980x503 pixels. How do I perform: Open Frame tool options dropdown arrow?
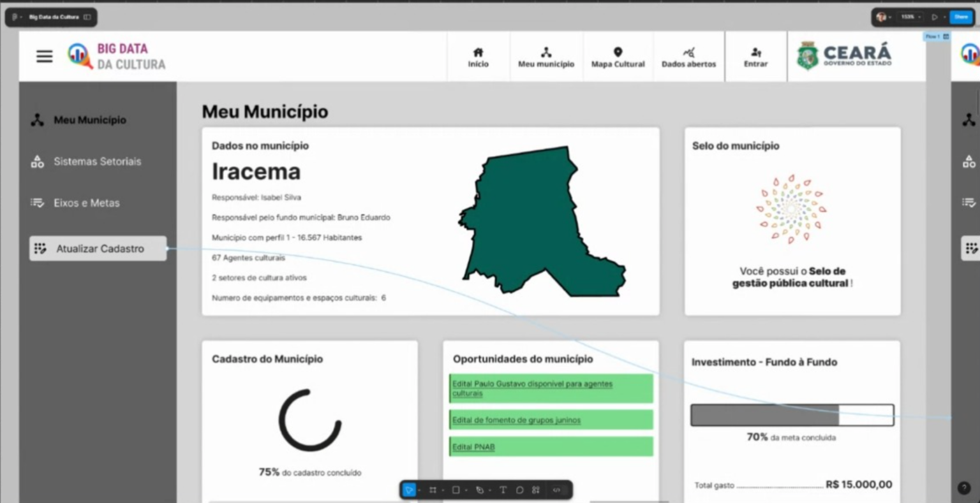442,490
